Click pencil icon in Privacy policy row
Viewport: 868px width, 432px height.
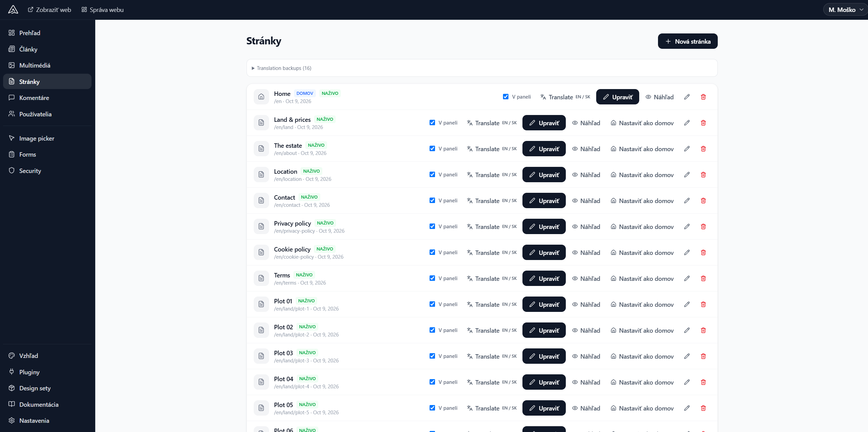(687, 227)
